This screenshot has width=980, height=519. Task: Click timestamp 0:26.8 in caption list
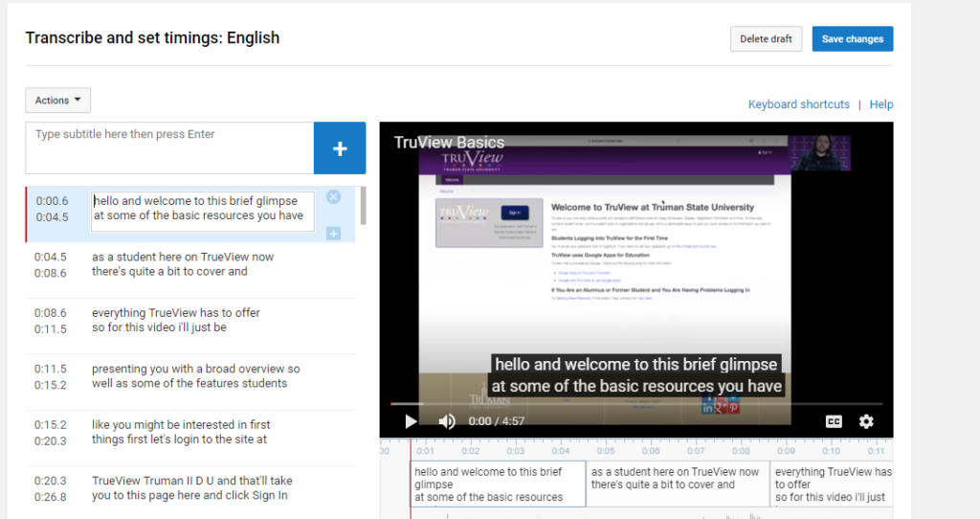coord(51,497)
